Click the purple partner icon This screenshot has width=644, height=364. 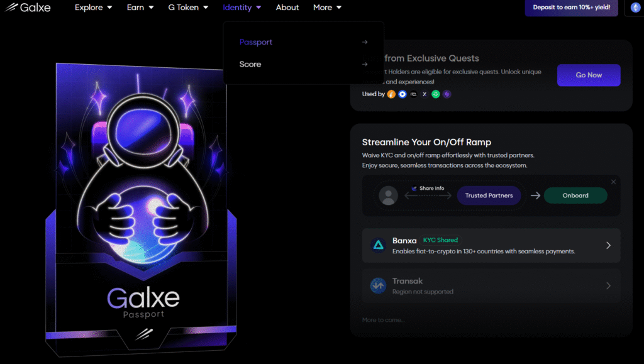(447, 94)
